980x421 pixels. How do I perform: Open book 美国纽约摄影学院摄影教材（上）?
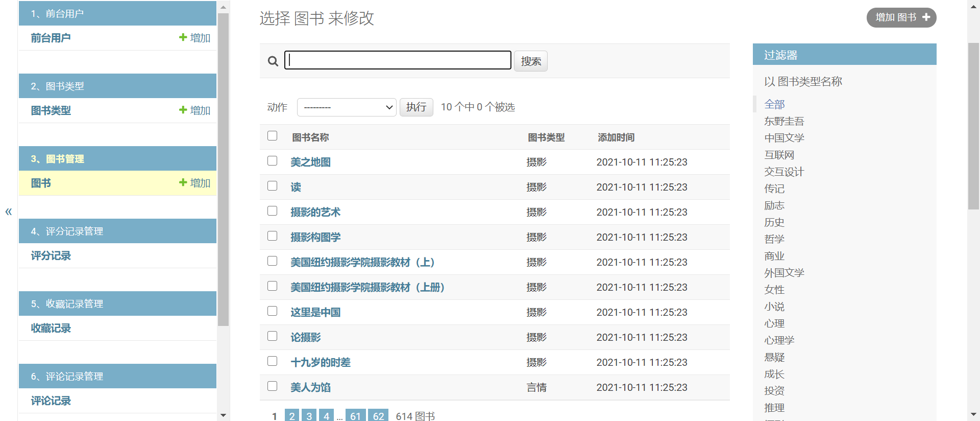(x=362, y=262)
